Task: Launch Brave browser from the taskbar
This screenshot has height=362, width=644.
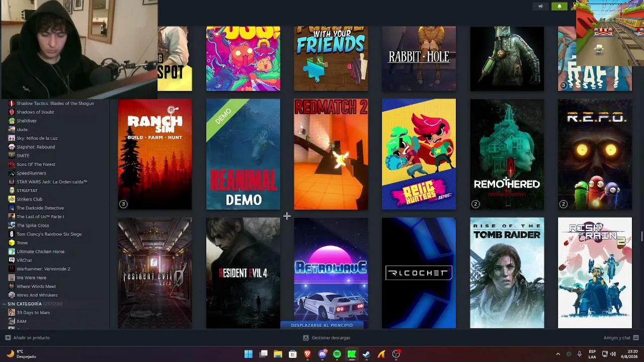Action: coord(307,354)
